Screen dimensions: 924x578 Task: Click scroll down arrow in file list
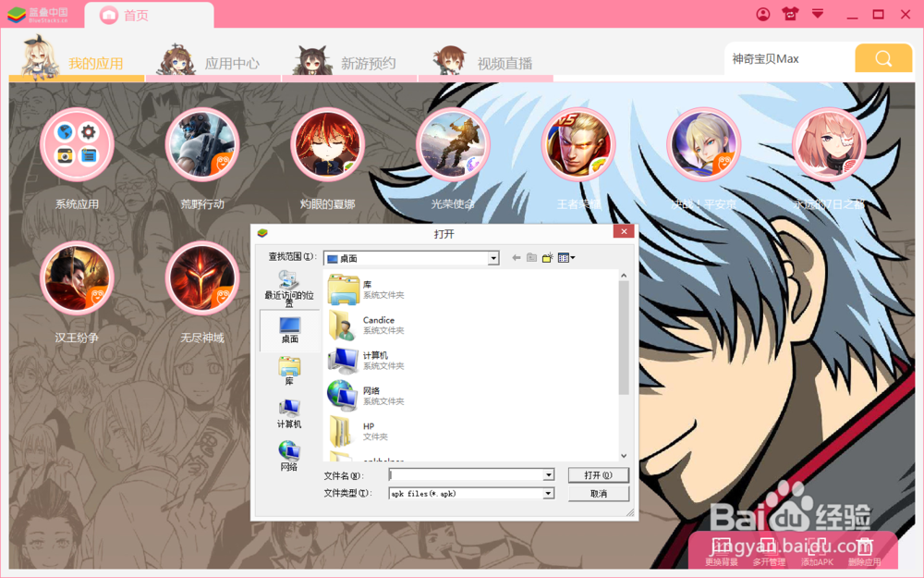tap(624, 456)
